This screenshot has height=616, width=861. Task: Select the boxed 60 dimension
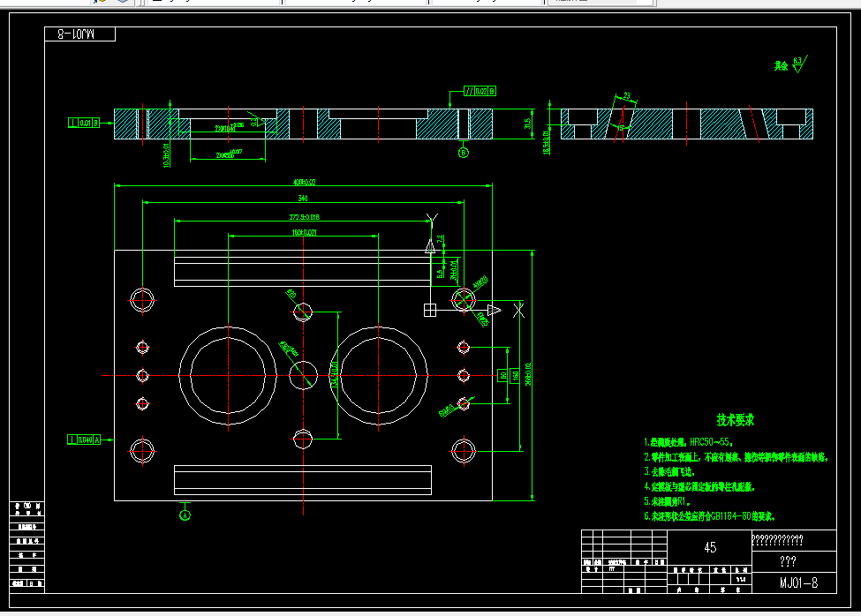click(x=503, y=375)
